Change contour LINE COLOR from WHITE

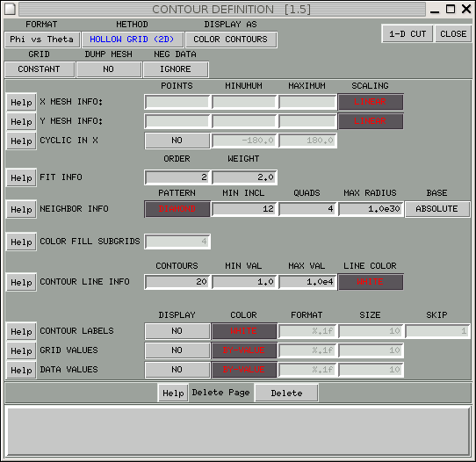371,282
